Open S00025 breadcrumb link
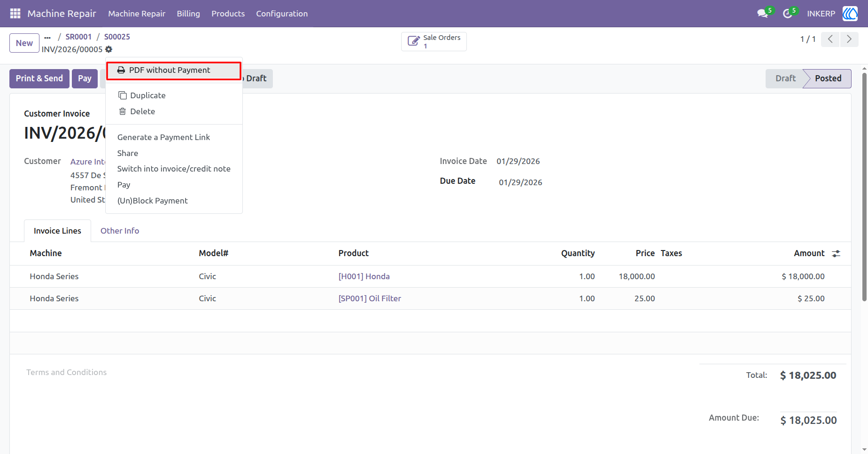868x454 pixels. pyautogui.click(x=117, y=37)
